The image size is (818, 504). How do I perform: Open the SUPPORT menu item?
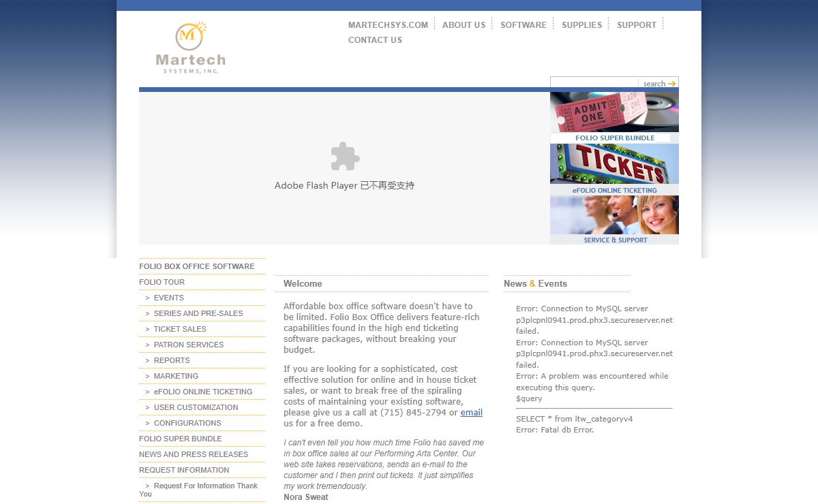coord(637,25)
